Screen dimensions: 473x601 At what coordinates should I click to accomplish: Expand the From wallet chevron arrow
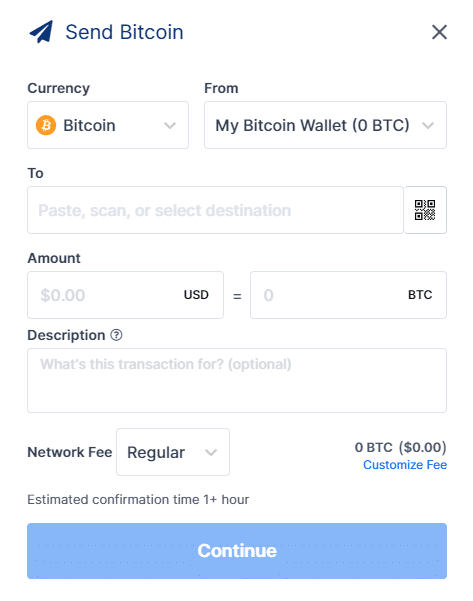tap(428, 125)
